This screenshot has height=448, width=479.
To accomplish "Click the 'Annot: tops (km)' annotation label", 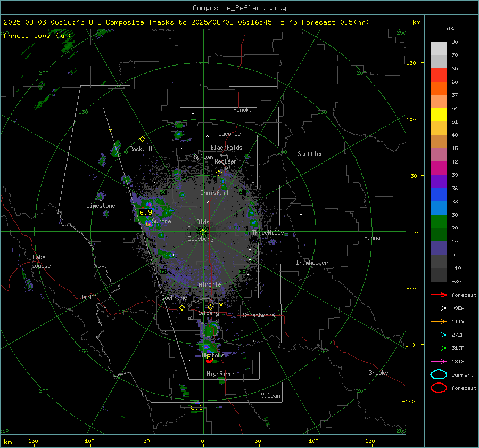I will 37,36.
